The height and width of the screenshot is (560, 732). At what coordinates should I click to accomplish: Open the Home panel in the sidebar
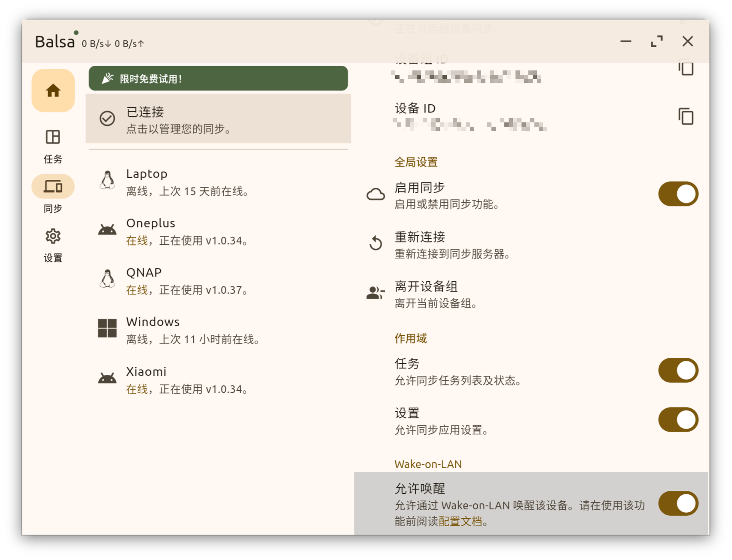pos(53,90)
